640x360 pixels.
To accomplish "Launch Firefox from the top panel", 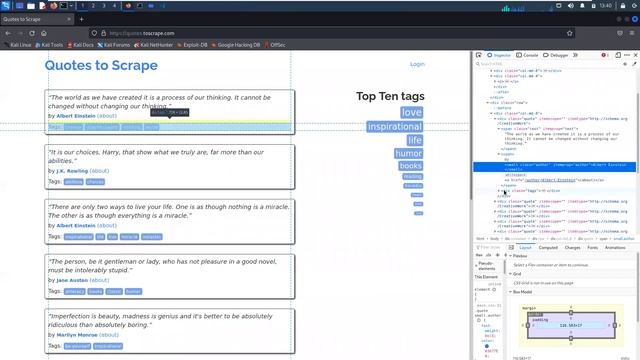I will 53,6.
